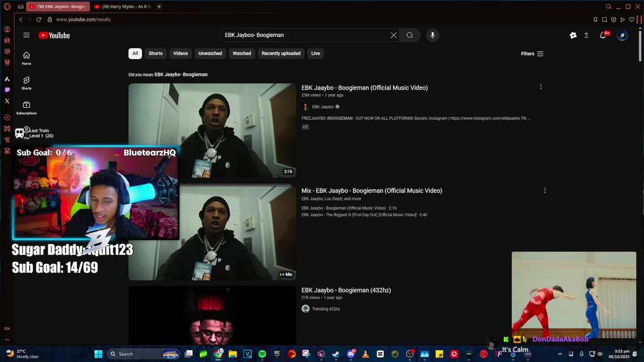Open Discord from the taskbar
Viewport: 644px width, 362px height.
click(351, 354)
